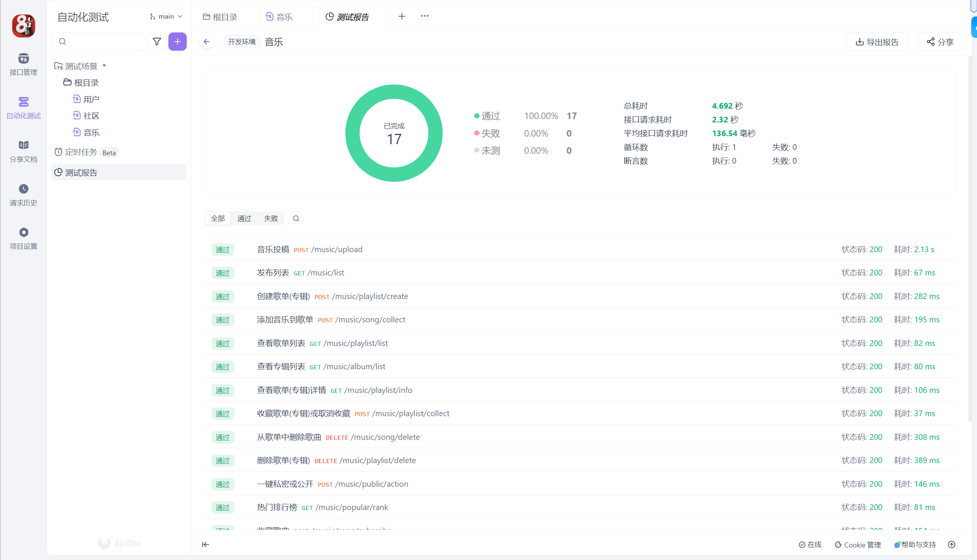
Task: Click the filter funnel icon
Action: pyautogui.click(x=157, y=42)
